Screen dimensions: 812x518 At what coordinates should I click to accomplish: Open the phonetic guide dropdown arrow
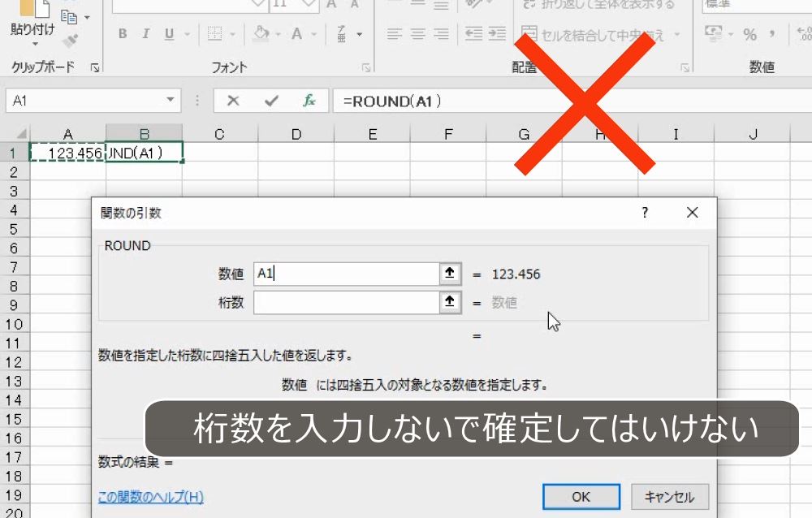(x=360, y=35)
